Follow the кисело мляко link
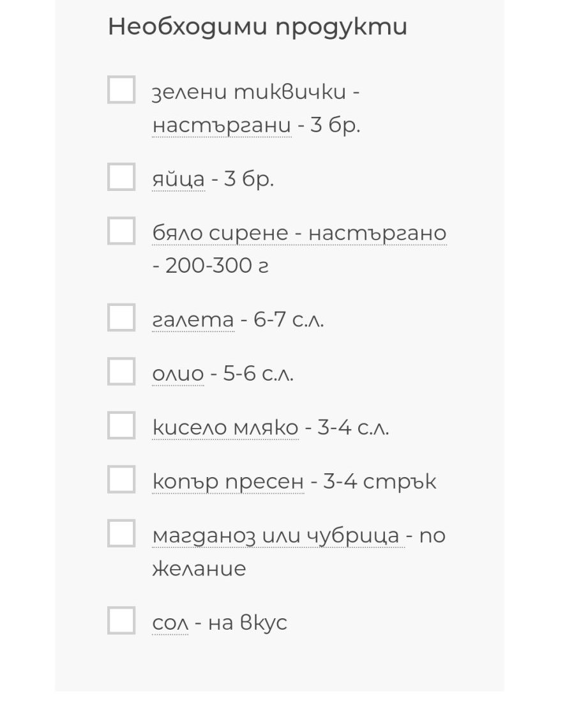Image resolution: width=588 pixels, height=707 pixels. 225,428
